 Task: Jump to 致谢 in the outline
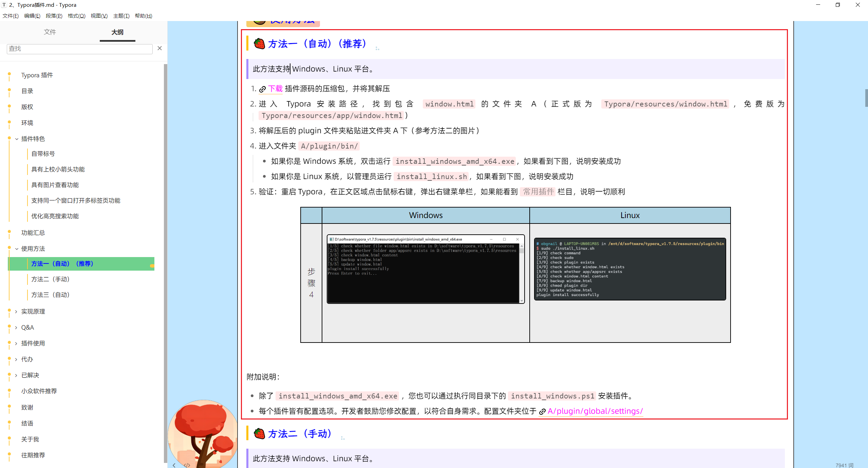(27, 407)
